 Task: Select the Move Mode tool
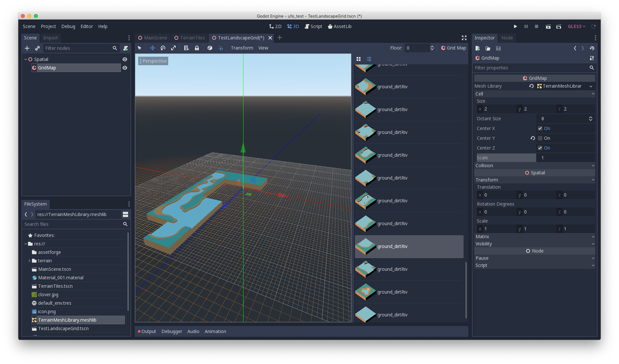152,48
